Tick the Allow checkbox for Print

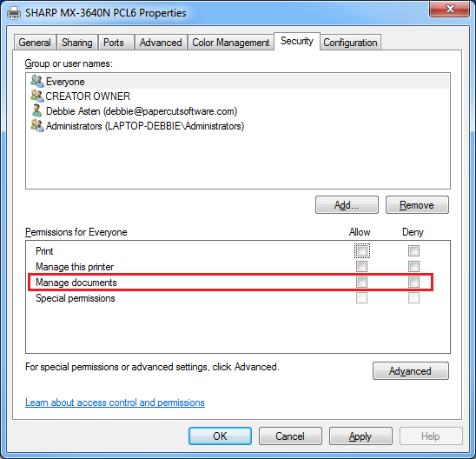(x=361, y=251)
